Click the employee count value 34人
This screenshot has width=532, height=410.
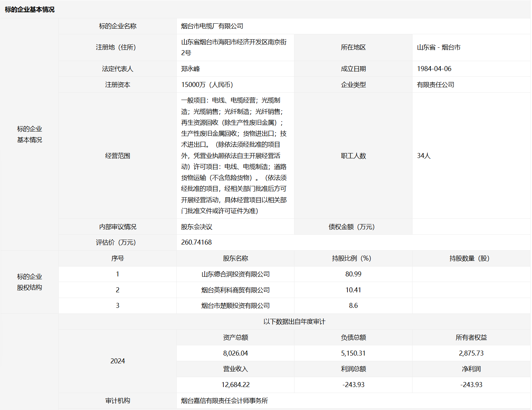coord(424,156)
